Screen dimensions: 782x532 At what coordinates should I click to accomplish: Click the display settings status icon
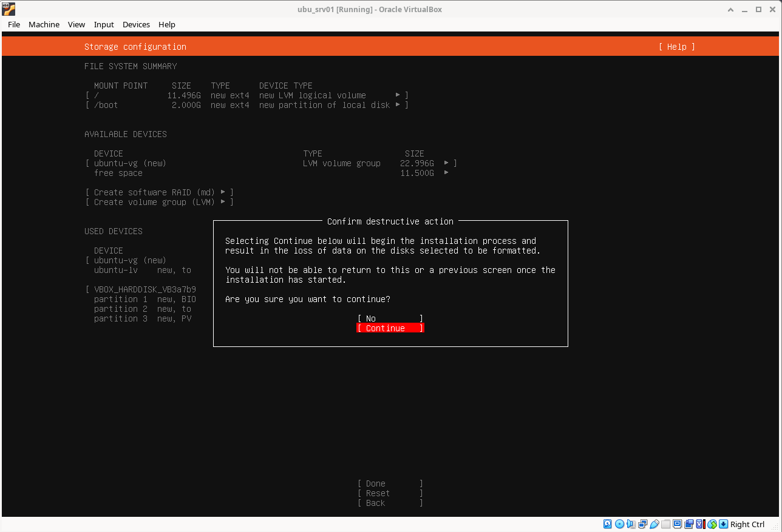tap(678, 524)
